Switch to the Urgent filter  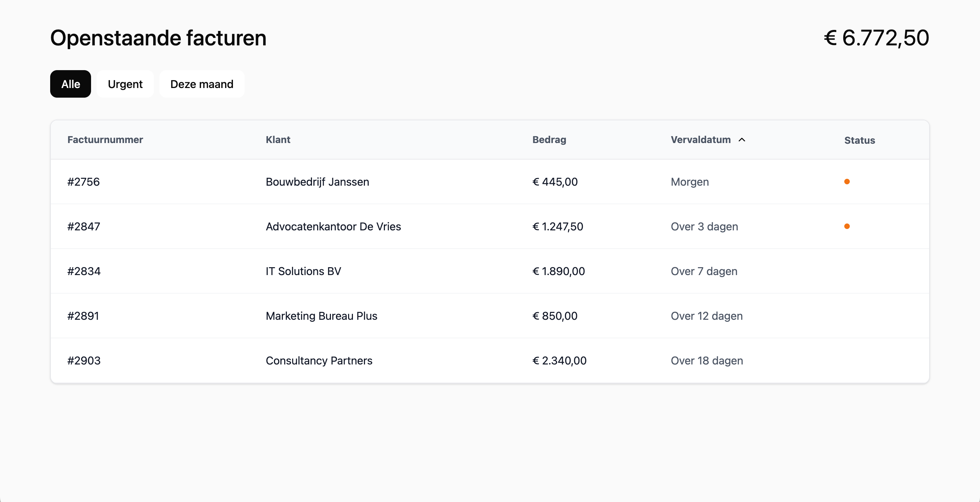125,84
